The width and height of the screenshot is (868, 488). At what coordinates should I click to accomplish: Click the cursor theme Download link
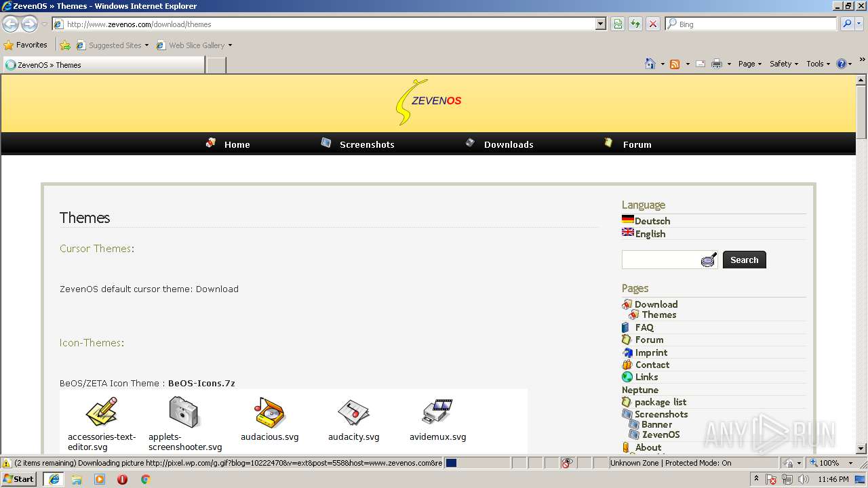point(217,289)
